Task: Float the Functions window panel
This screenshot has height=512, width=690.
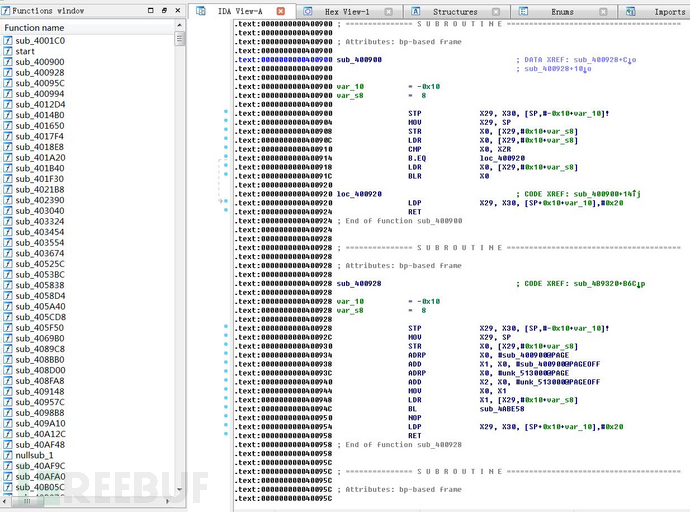Action: tap(164, 10)
